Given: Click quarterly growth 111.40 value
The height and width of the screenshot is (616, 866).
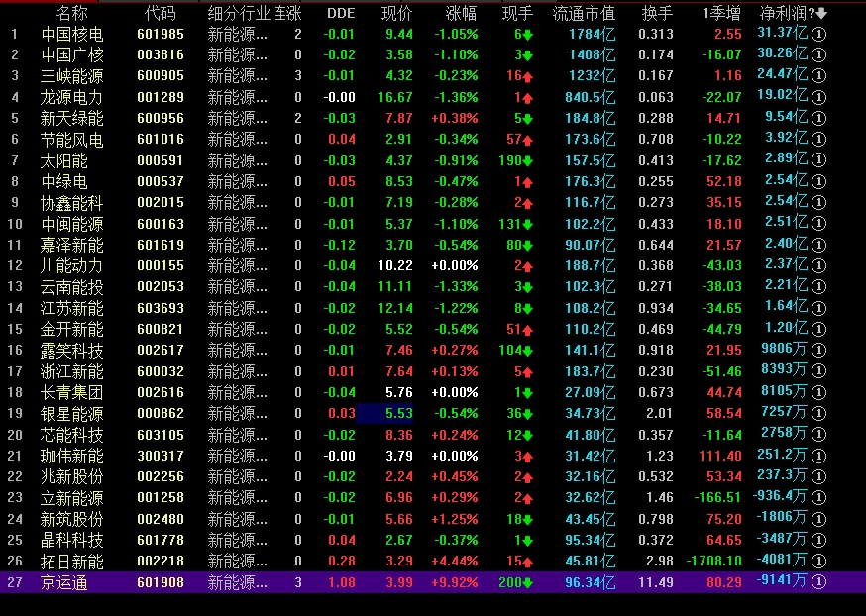Looking at the screenshot, I should 720,456.
